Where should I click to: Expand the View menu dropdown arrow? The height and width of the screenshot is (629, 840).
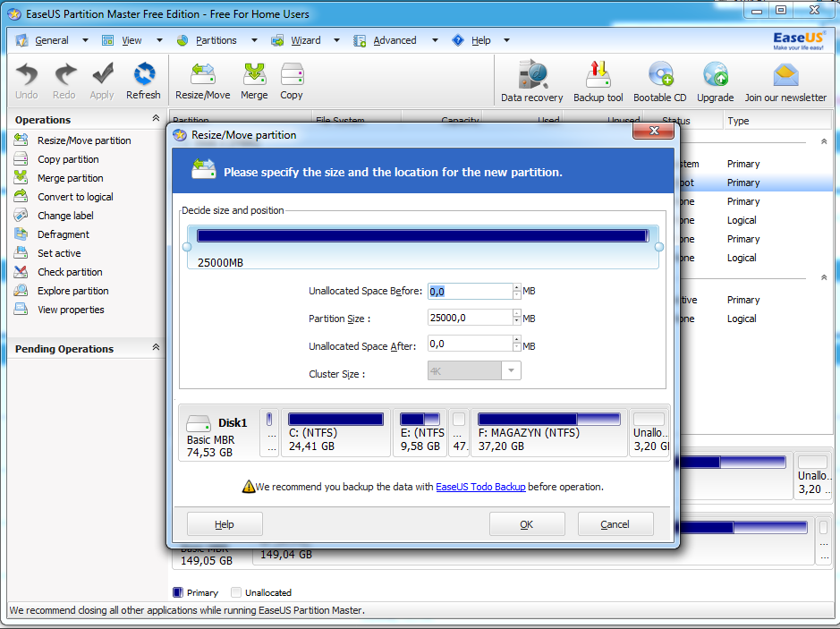159,40
